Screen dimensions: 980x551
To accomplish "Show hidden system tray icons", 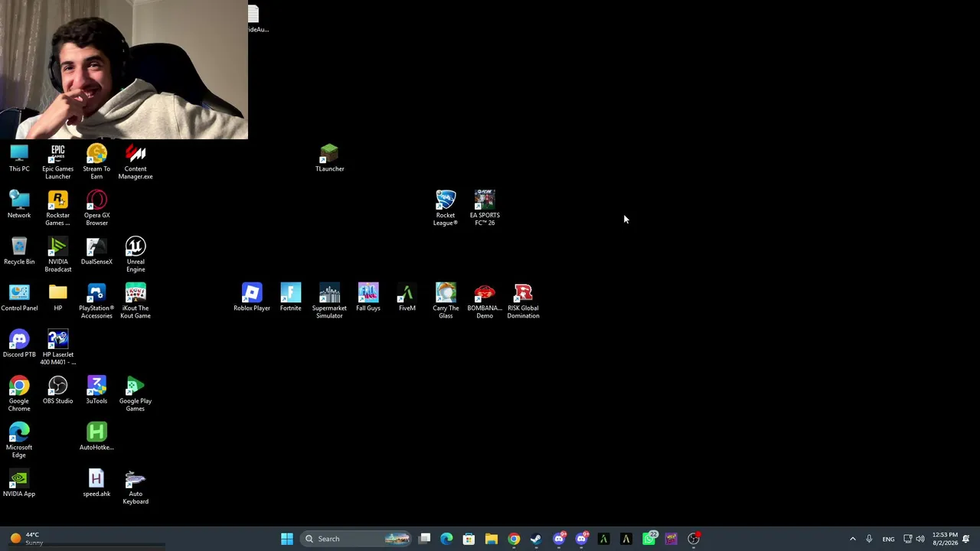I will 853,539.
